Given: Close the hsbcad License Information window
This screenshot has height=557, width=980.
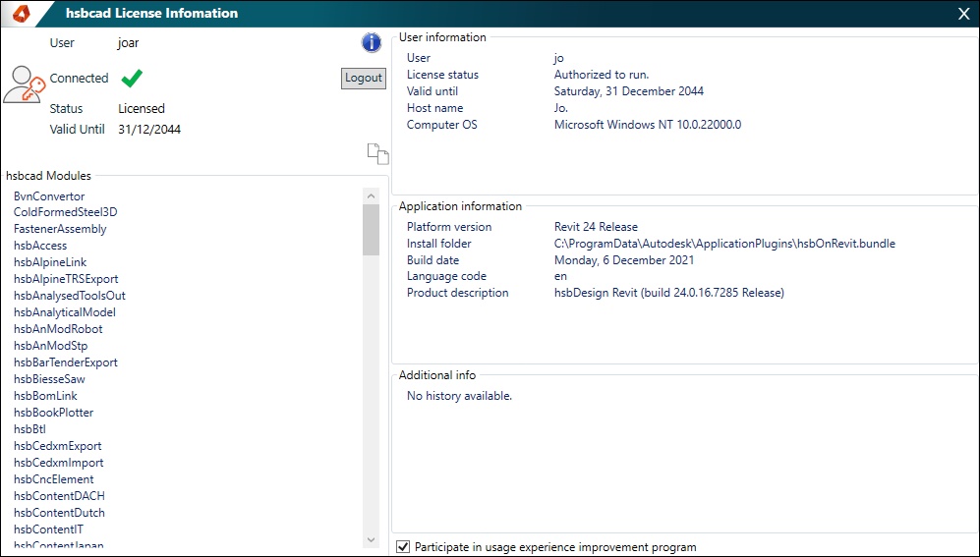Looking at the screenshot, I should [963, 14].
